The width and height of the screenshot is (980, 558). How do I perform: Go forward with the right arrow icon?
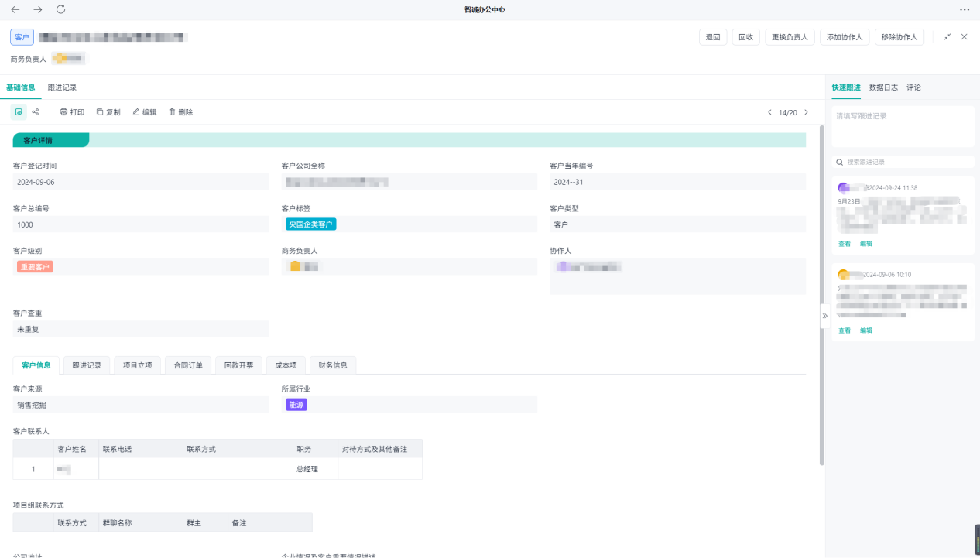[38, 10]
